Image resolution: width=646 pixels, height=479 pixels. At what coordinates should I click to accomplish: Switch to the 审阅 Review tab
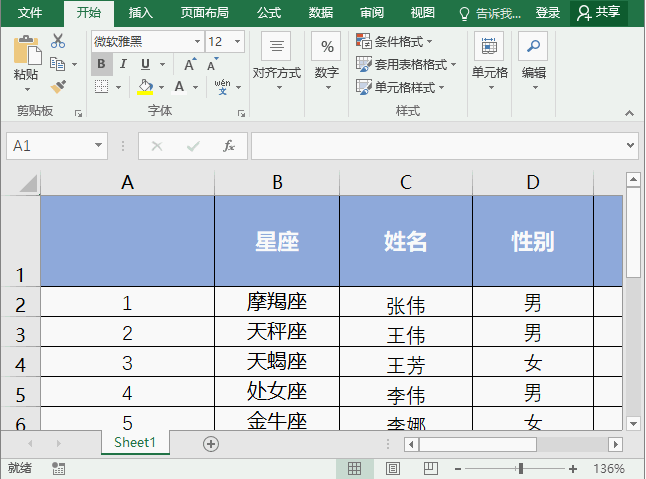372,13
